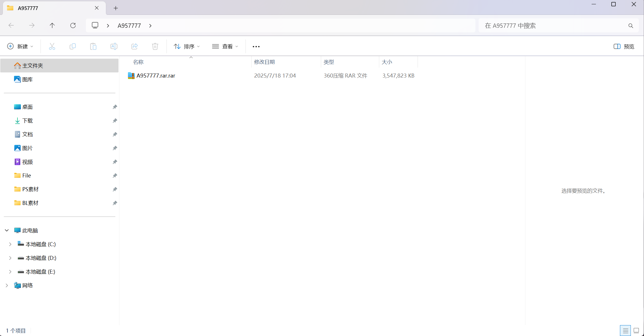The width and height of the screenshot is (644, 336).
Task: Switch to details list view mode
Action: [x=625, y=331]
